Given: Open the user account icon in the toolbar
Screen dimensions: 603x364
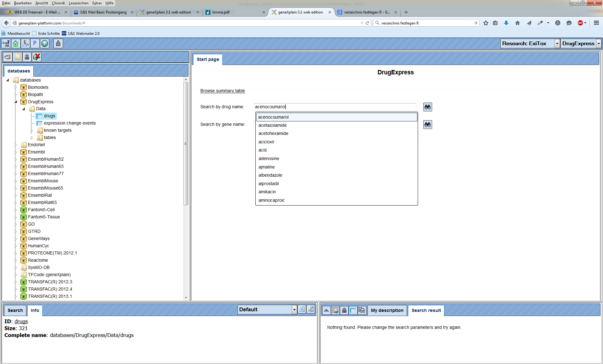Looking at the screenshot, I should point(25,44).
